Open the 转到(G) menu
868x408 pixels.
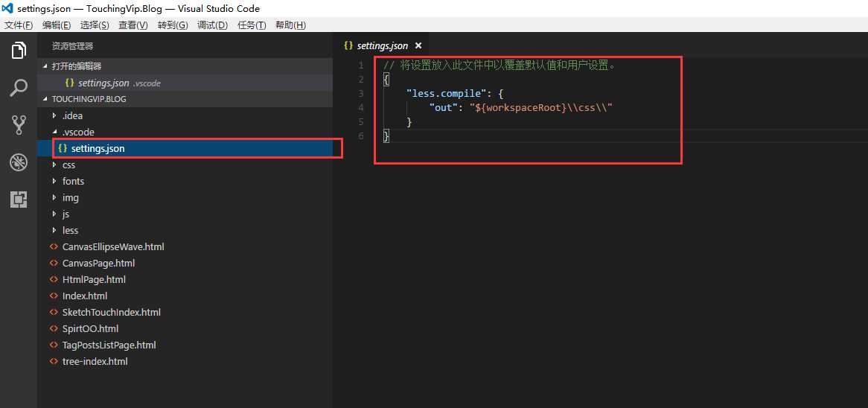pyautogui.click(x=173, y=25)
